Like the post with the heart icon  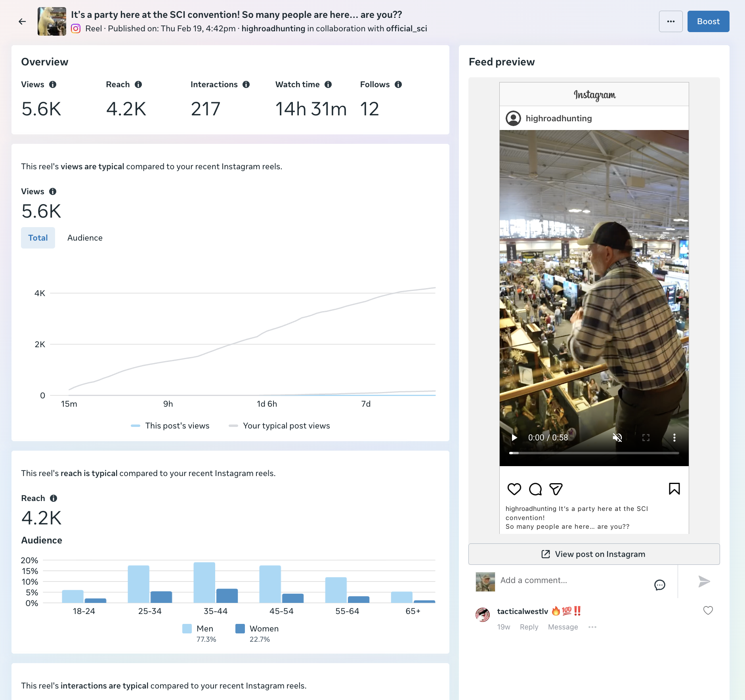(514, 489)
